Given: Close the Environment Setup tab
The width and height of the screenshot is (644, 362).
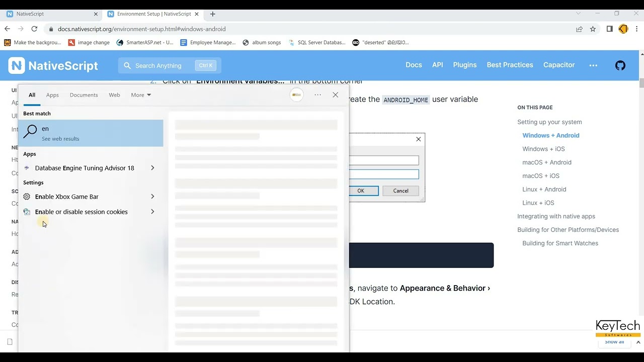Looking at the screenshot, I should tap(197, 14).
